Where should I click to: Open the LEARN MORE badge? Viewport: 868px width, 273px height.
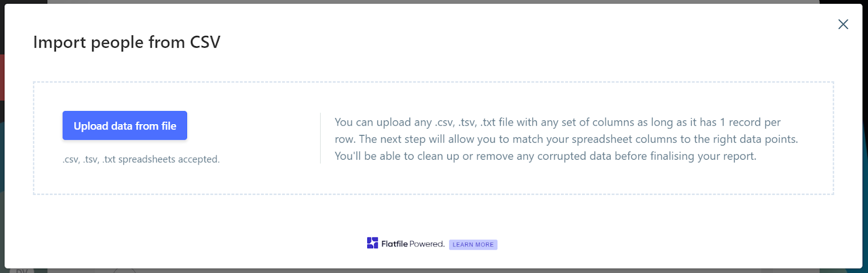coord(473,244)
